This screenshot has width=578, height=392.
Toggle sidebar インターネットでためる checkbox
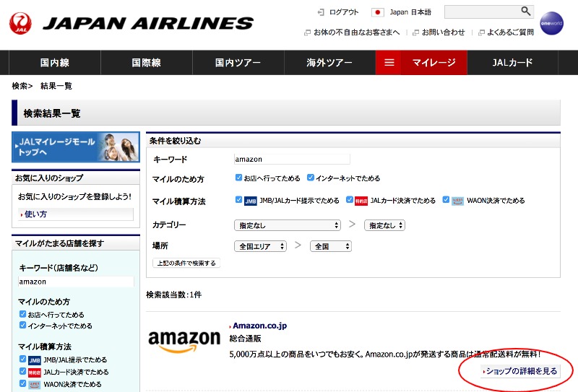point(22,325)
